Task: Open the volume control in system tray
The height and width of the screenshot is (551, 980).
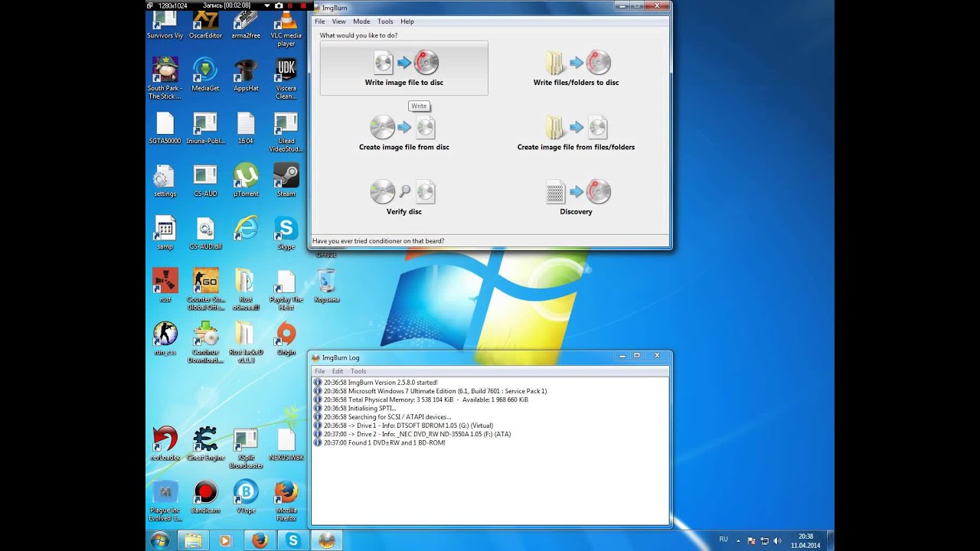Action: 778,540
